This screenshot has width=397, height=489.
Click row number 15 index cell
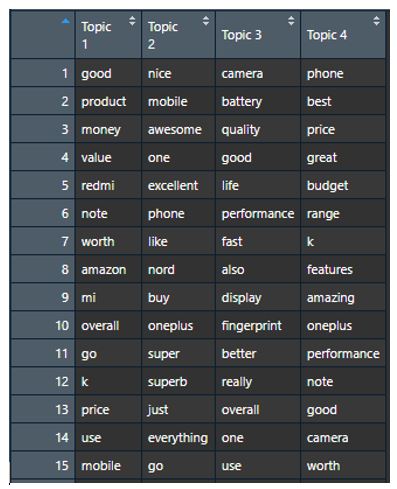tap(43, 465)
